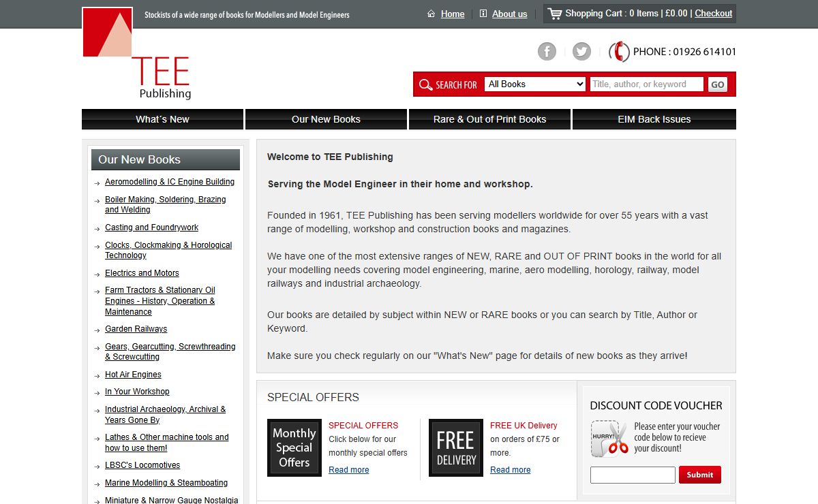Click the magnifier search icon
This screenshot has height=504, width=818.
click(426, 84)
